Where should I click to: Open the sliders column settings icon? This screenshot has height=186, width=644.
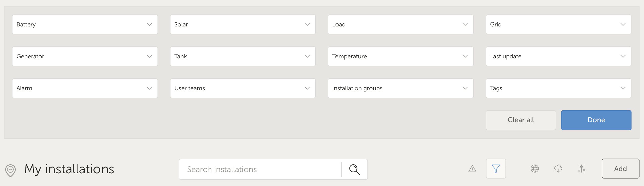click(581, 169)
